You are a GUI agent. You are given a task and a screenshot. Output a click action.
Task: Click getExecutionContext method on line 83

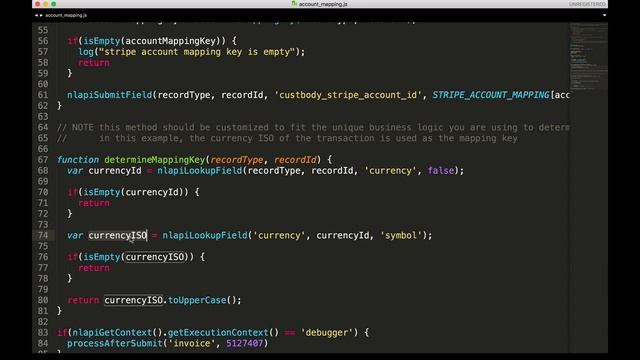pyautogui.click(x=218, y=333)
